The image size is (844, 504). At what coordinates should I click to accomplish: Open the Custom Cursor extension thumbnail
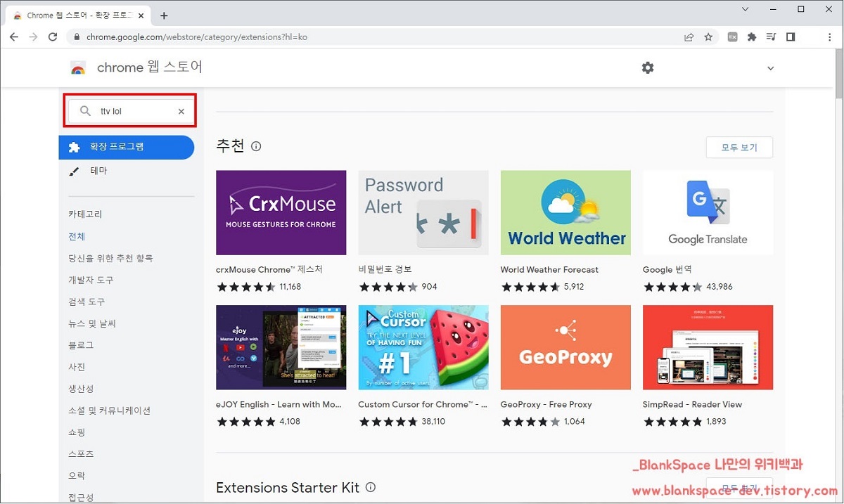(x=423, y=347)
